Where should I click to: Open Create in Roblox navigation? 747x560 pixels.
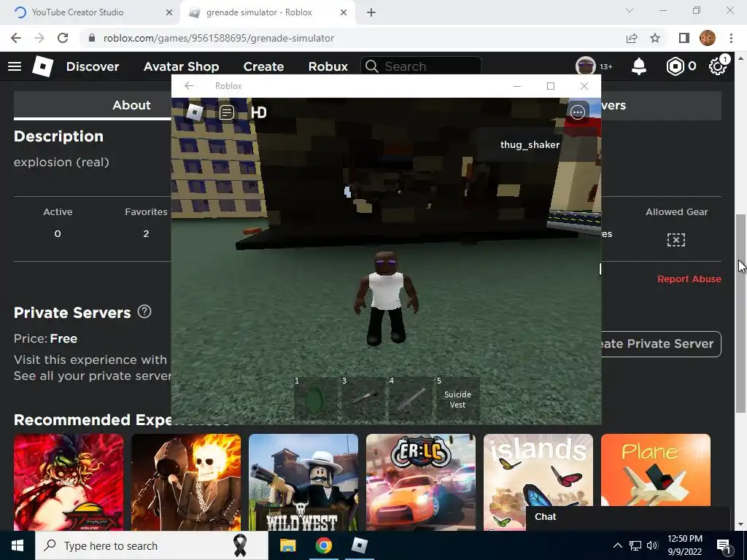pyautogui.click(x=263, y=66)
